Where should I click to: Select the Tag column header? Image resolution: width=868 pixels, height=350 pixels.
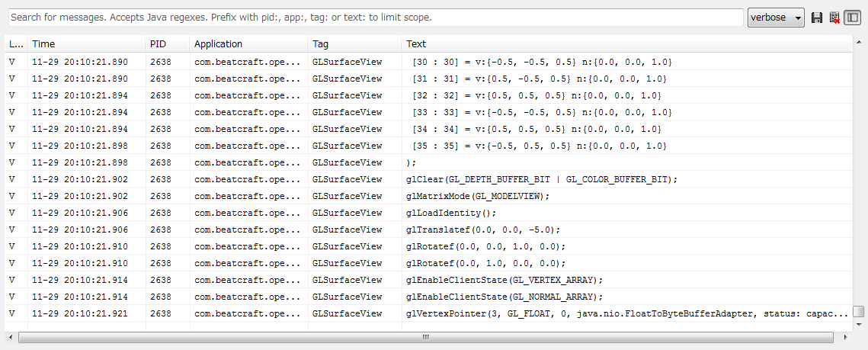click(x=354, y=44)
